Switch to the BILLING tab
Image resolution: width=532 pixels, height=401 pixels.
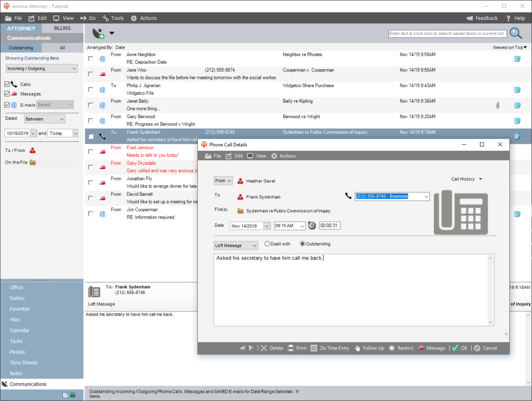[62, 28]
